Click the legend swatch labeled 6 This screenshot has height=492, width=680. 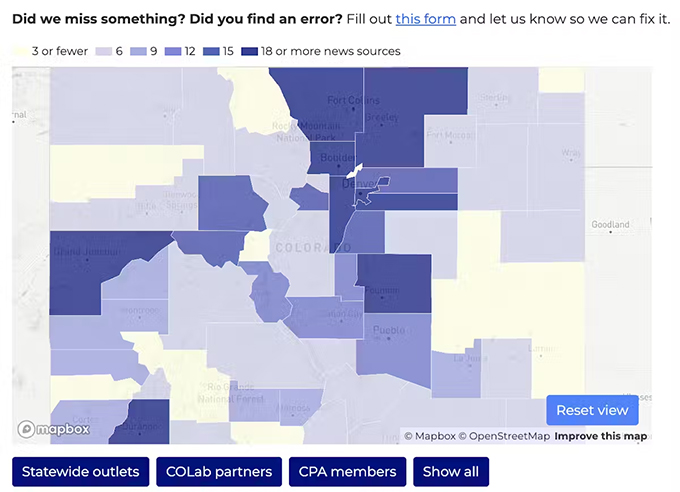(103, 51)
